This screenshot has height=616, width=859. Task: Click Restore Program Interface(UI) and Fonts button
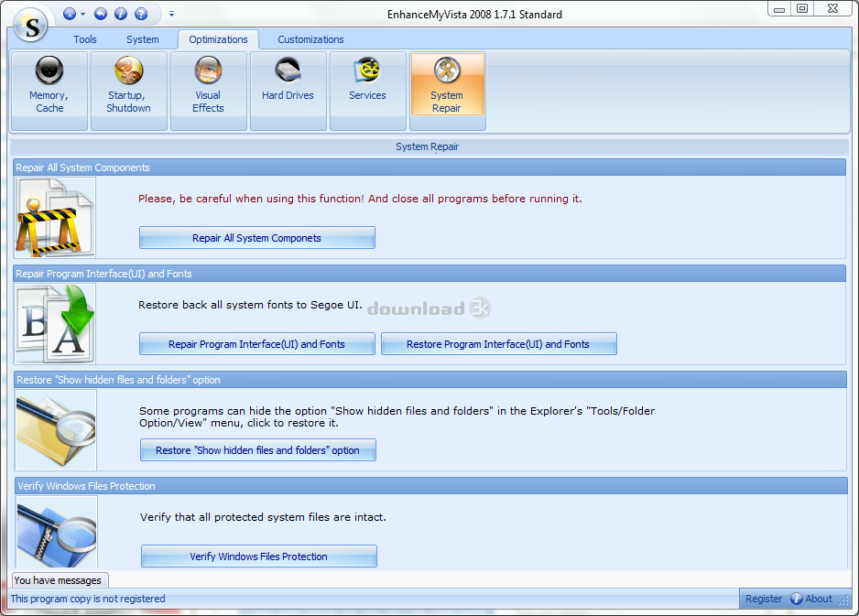pyautogui.click(x=498, y=344)
